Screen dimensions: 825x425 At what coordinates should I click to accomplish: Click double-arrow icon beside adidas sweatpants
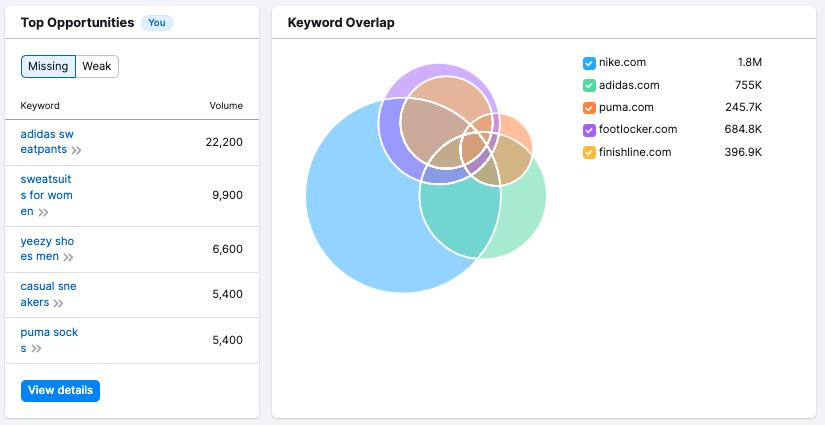coord(76,150)
